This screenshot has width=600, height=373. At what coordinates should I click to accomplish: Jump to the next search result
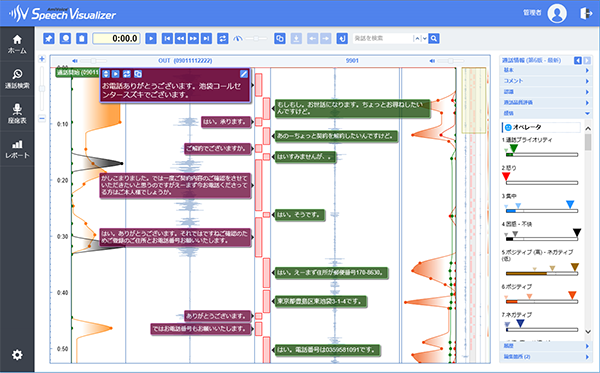click(424, 38)
